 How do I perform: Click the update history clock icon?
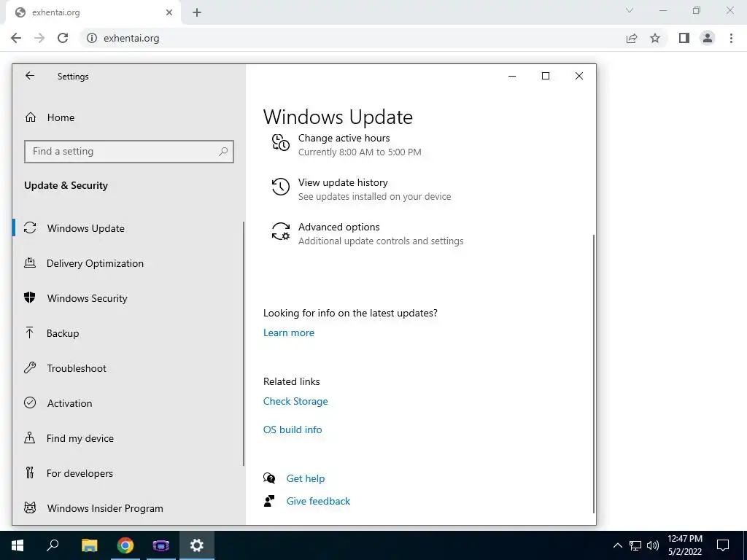pyautogui.click(x=281, y=187)
